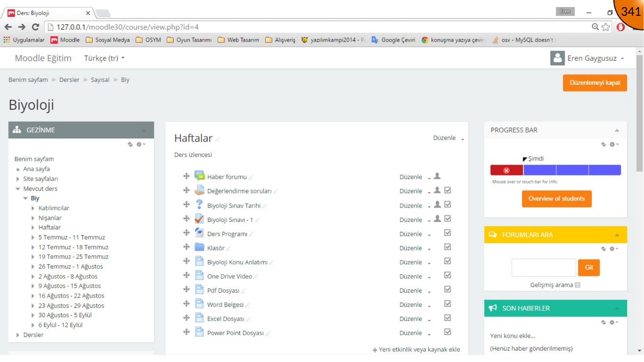Click the Git search button
This screenshot has width=644, height=362.
(x=589, y=267)
